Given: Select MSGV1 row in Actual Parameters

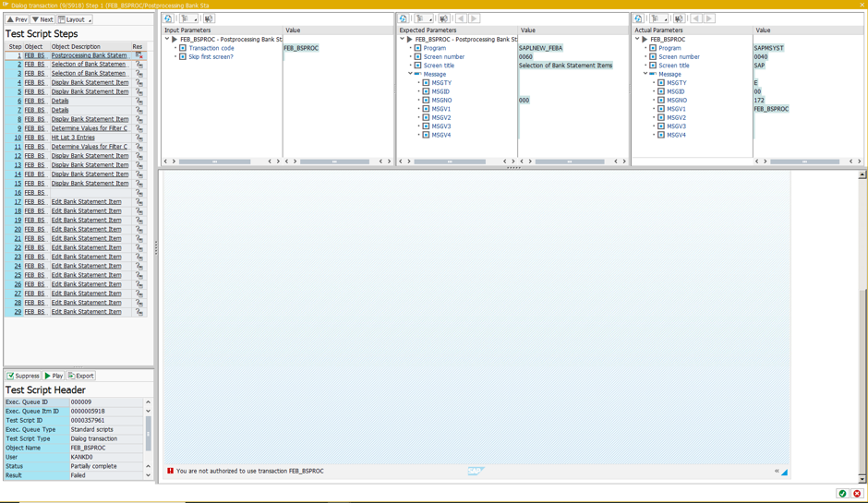Looking at the screenshot, I should tap(676, 109).
